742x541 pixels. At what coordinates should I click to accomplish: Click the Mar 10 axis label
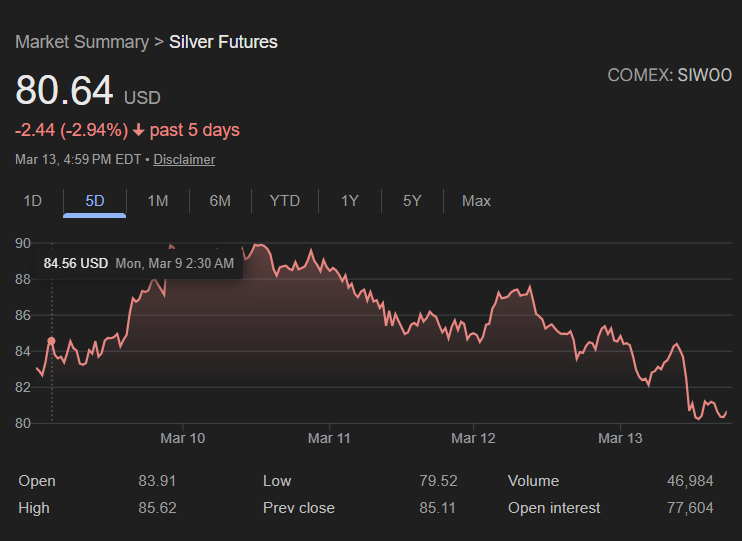click(182, 438)
